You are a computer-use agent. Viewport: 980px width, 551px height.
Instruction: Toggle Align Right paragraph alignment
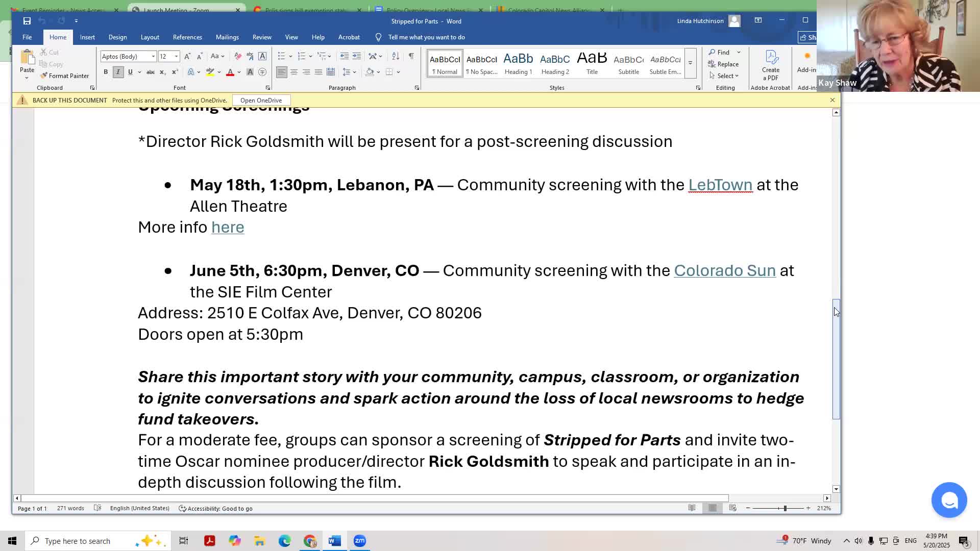pyautogui.click(x=306, y=72)
